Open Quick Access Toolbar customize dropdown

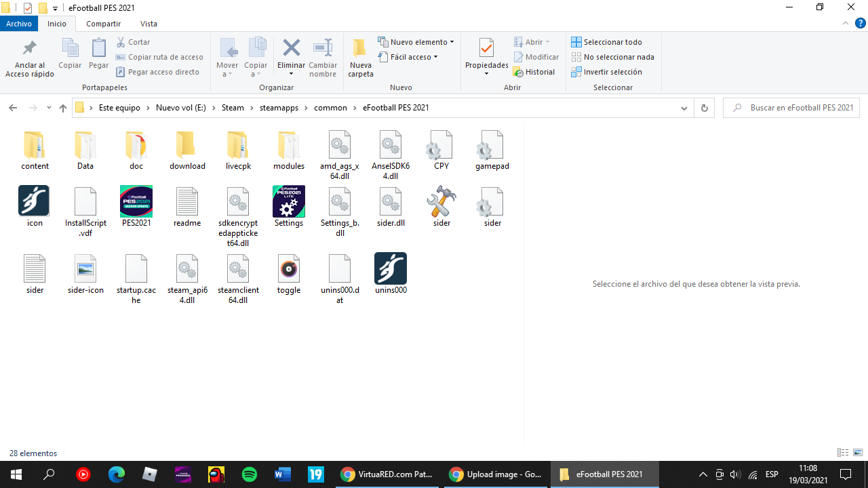[56, 8]
